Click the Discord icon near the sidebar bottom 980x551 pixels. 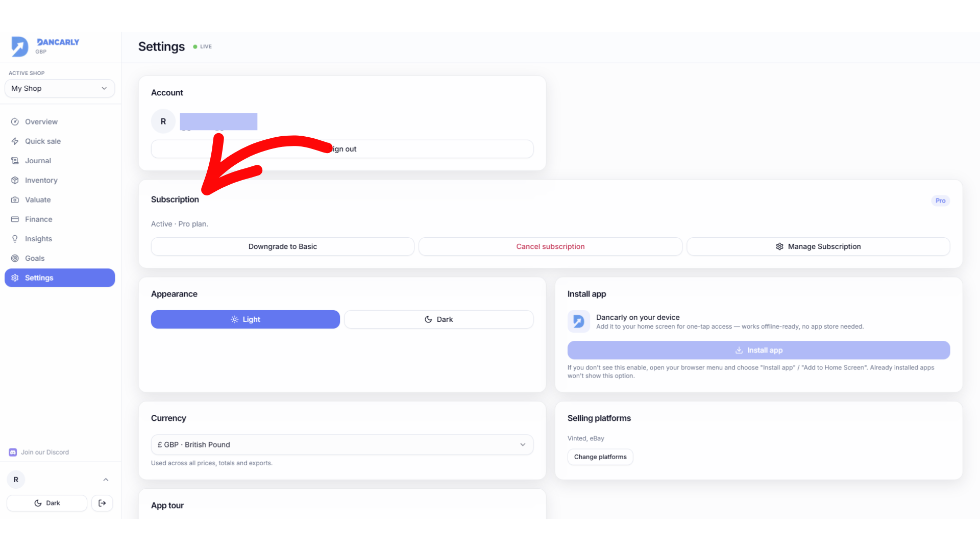tap(13, 453)
